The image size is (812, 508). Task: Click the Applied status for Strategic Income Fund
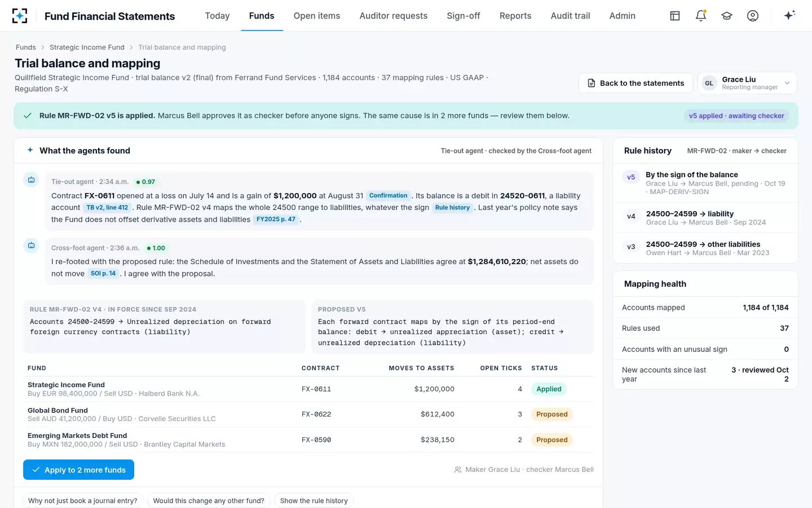pyautogui.click(x=549, y=389)
